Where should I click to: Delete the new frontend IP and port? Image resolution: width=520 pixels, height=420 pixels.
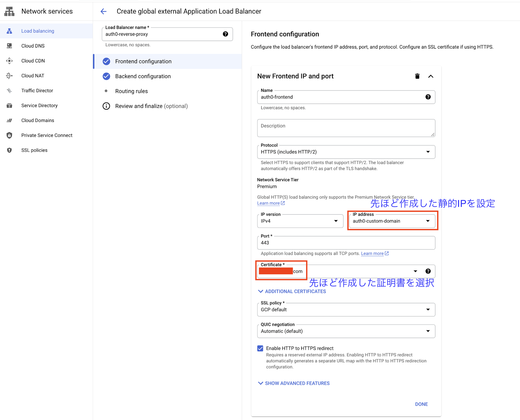(x=417, y=76)
